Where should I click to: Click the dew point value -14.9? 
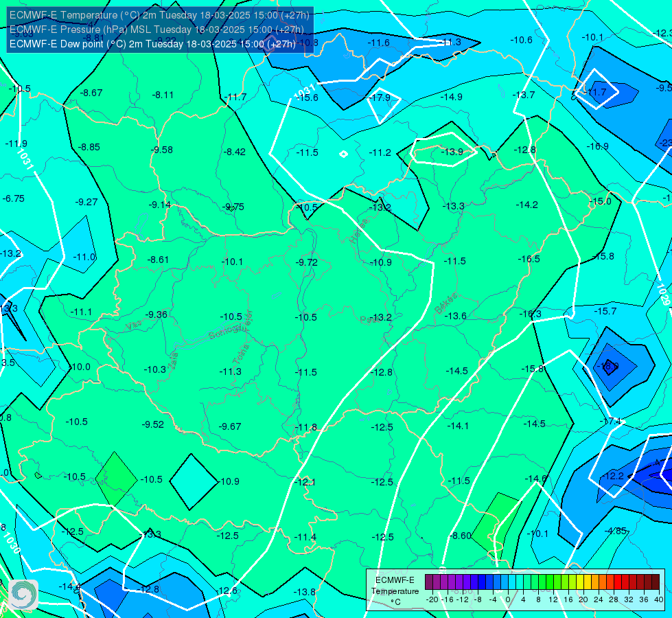tap(451, 97)
